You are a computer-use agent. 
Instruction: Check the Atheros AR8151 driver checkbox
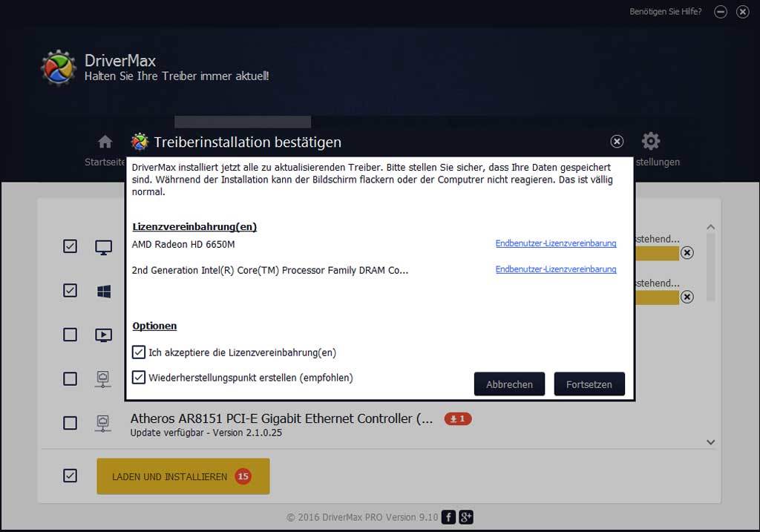click(70, 423)
